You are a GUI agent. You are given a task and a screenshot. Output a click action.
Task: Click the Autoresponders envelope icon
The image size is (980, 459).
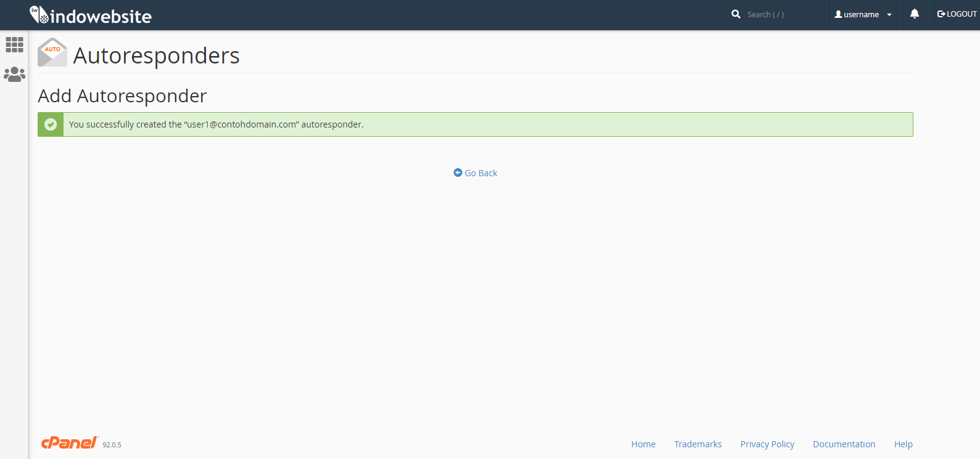(x=52, y=53)
